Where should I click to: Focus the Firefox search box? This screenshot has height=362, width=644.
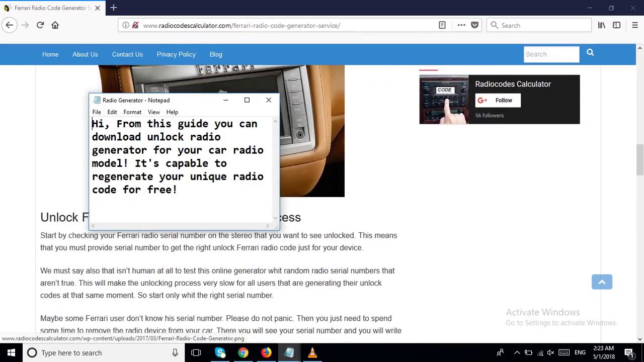pos(539,25)
